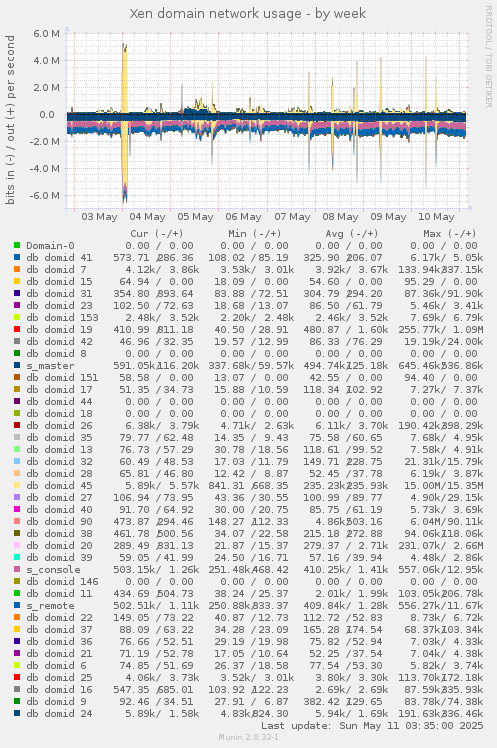This screenshot has height=748, width=497.
Task: Click the '06 May' date label on the x-axis
Action: 244,217
